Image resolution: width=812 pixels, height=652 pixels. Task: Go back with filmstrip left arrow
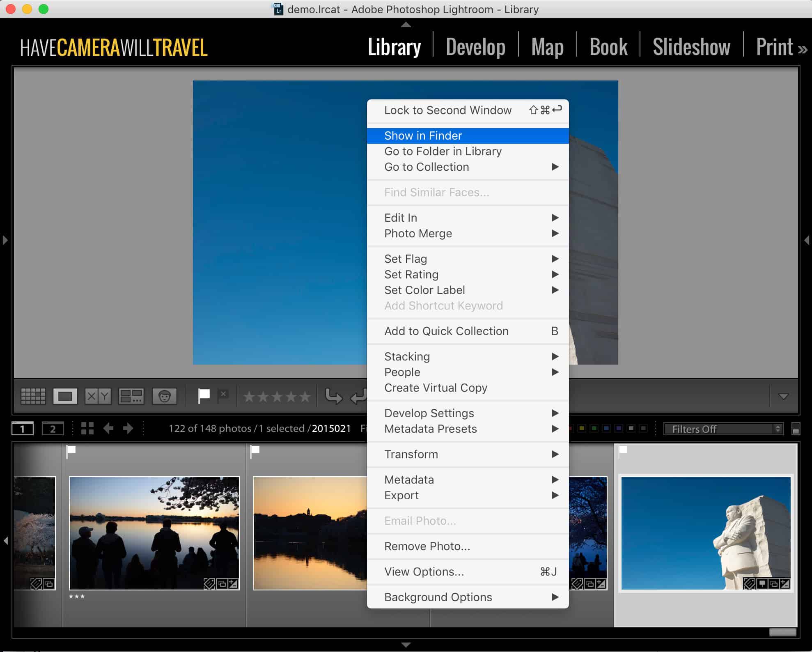pos(108,429)
